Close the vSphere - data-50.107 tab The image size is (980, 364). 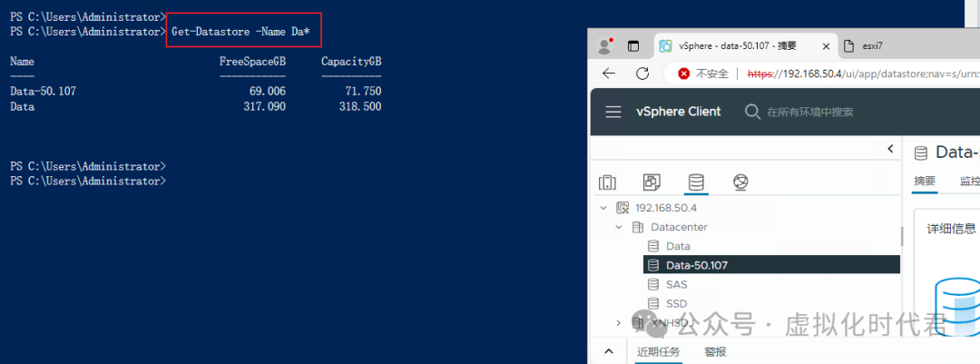(826, 46)
